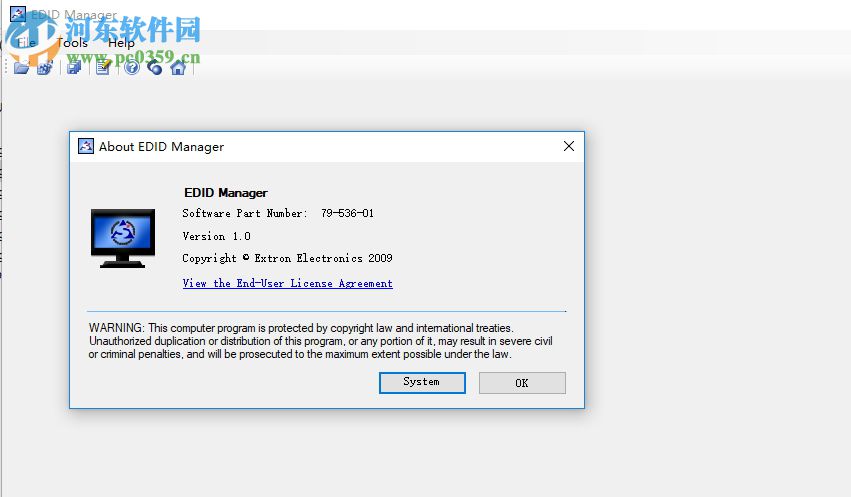Click the Software Part Number 79-536-01 text
851x497 pixels.
[278, 213]
